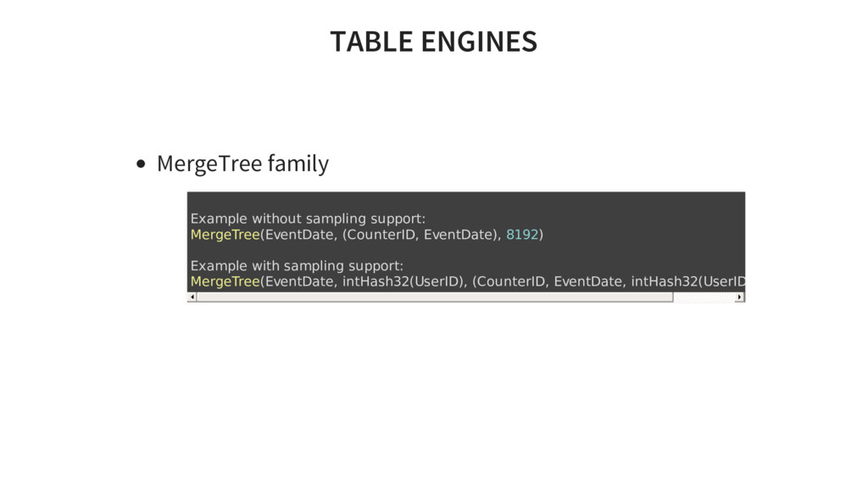Image resolution: width=868 pixels, height=488 pixels.
Task: Click first yellow MergeTree keyword
Action: (225, 235)
